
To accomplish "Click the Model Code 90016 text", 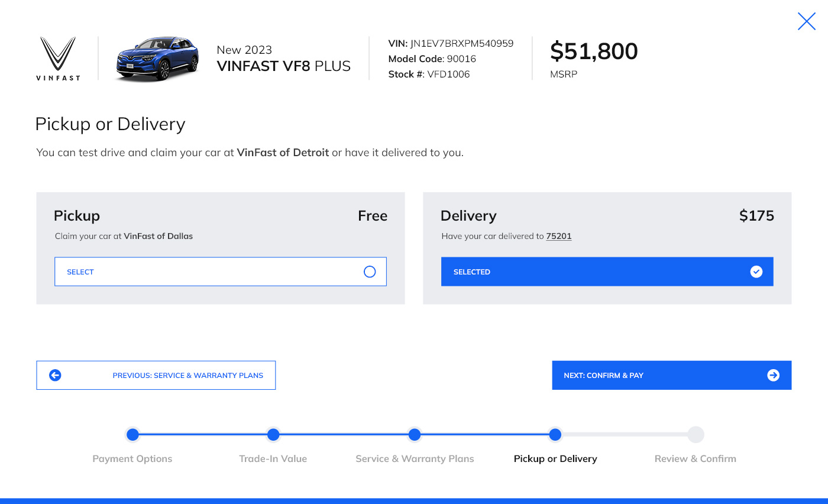I will click(x=432, y=59).
